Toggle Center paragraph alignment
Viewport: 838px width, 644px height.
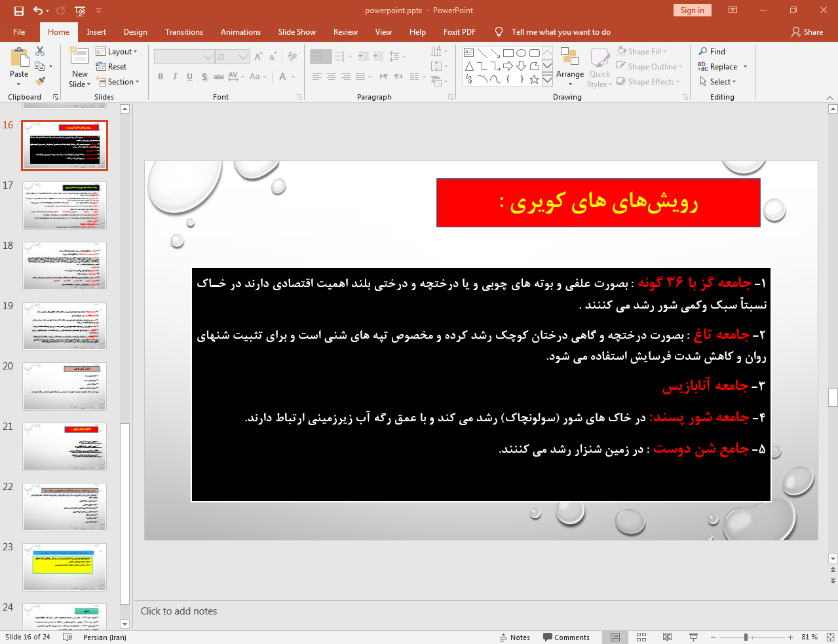332,77
